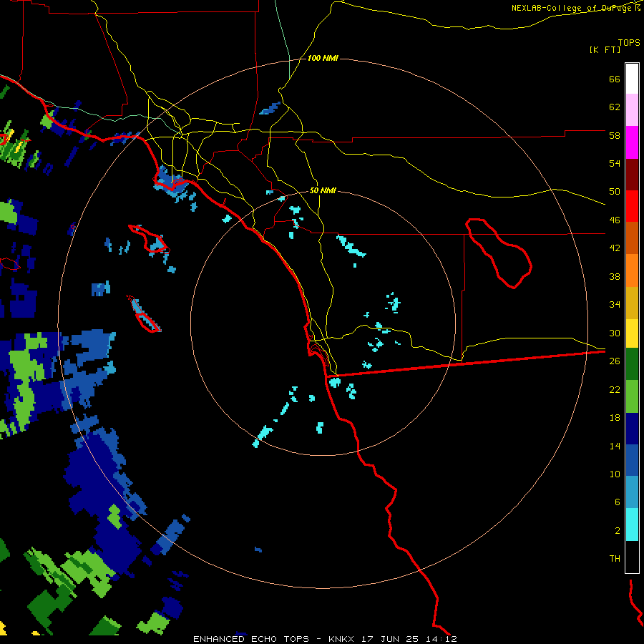Click the dark green legend swatch

[632, 364]
